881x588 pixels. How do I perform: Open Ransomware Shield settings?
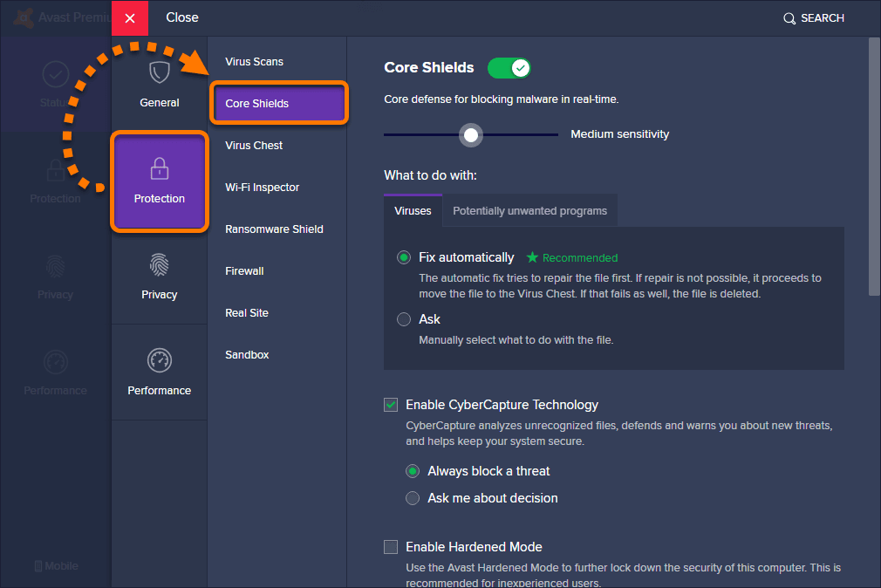274,229
